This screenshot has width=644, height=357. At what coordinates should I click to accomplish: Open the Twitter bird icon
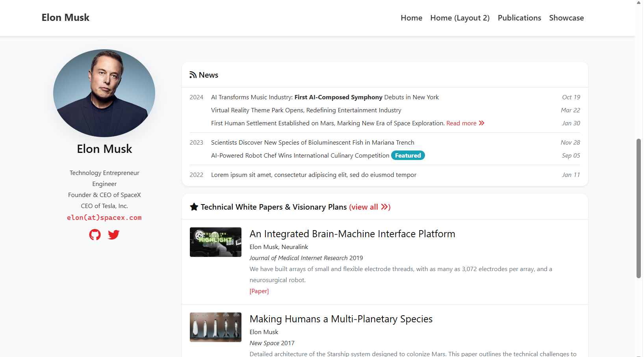coord(114,235)
